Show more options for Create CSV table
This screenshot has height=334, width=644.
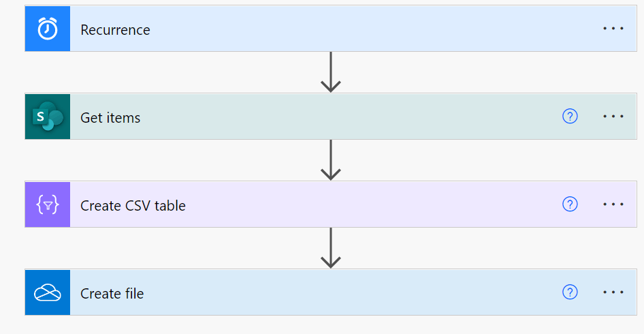click(x=613, y=204)
